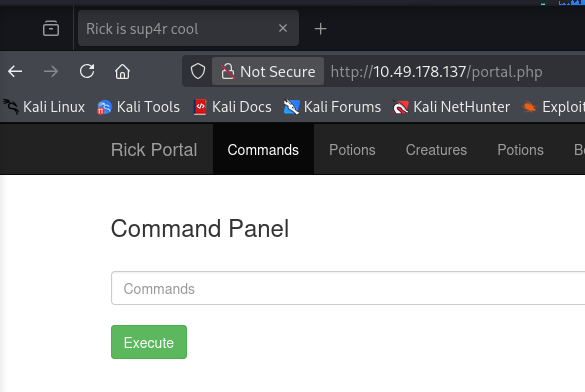Open the Kali Forums bookmark
The width and height of the screenshot is (585, 392).
pos(332,107)
